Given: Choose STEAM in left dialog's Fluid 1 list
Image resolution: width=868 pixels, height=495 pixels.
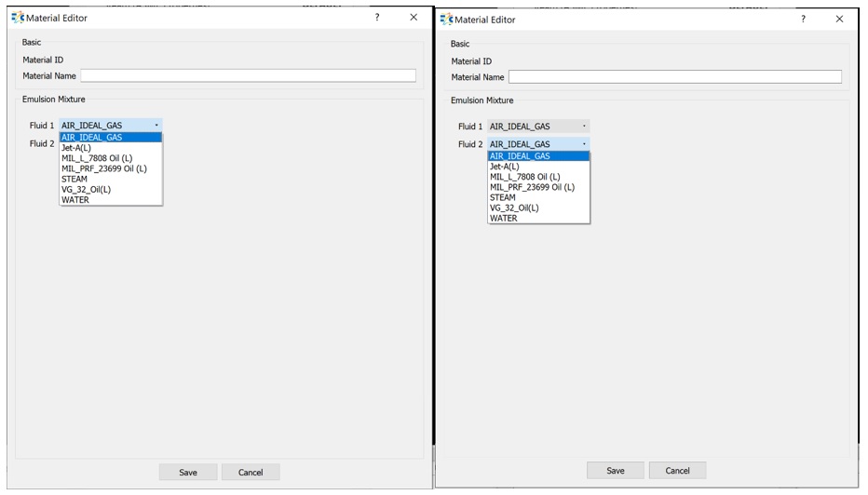Looking at the screenshot, I should [x=75, y=179].
